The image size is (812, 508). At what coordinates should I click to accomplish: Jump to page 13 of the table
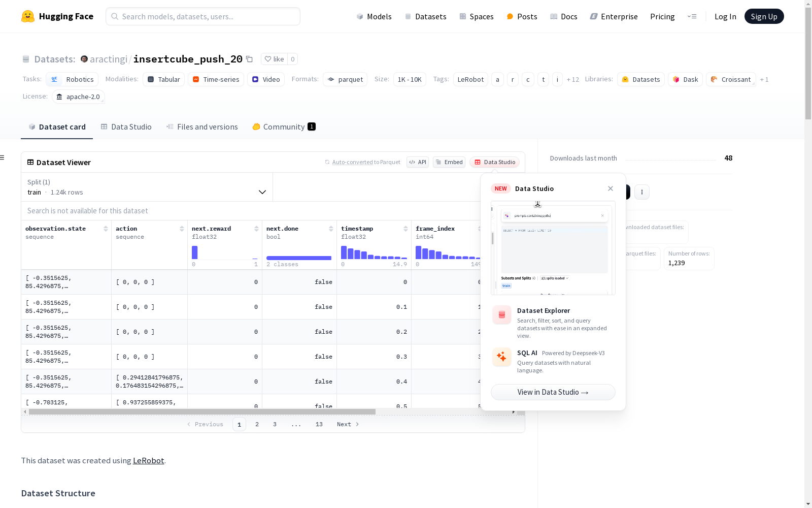(319, 424)
